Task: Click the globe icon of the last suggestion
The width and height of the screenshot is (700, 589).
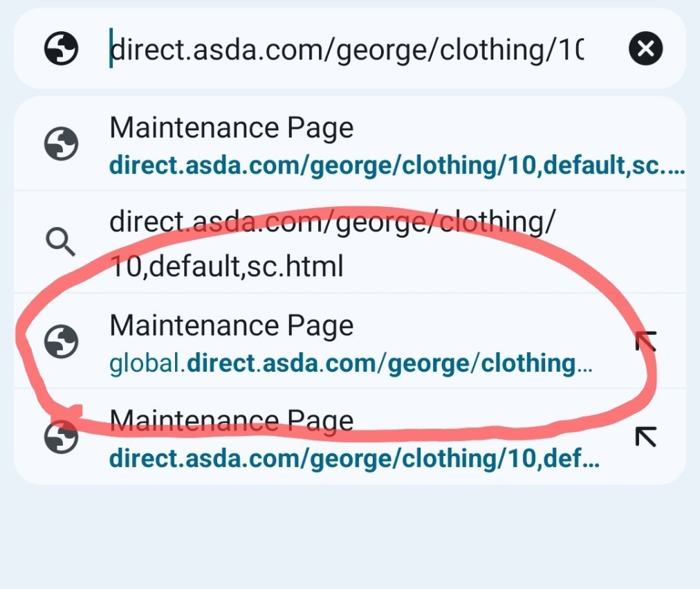Action: (62, 437)
